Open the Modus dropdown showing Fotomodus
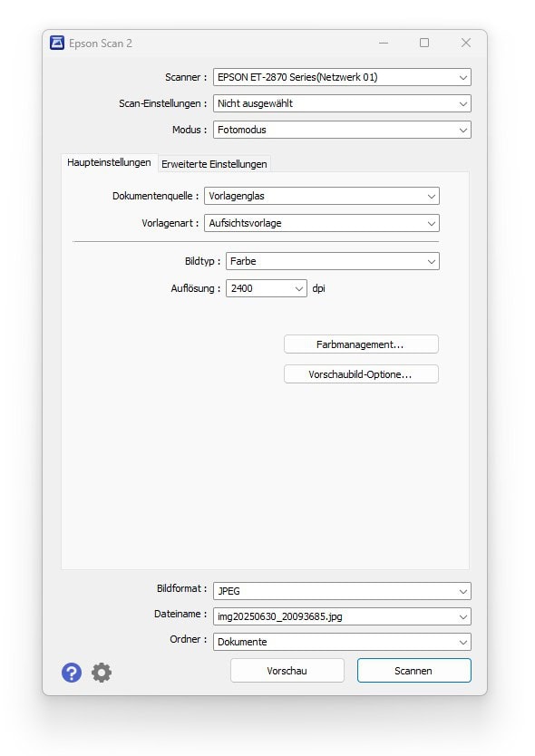Image resolution: width=535 pixels, height=756 pixels. 342,130
